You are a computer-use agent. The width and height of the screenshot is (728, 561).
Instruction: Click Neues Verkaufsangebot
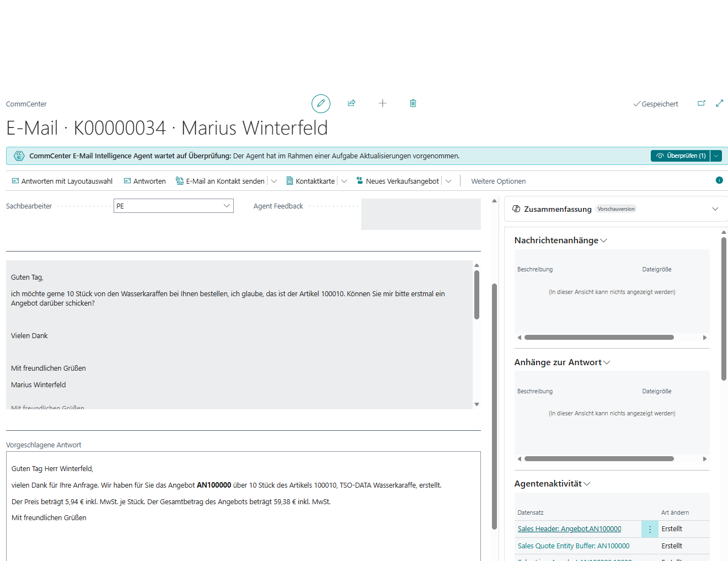[x=398, y=181]
